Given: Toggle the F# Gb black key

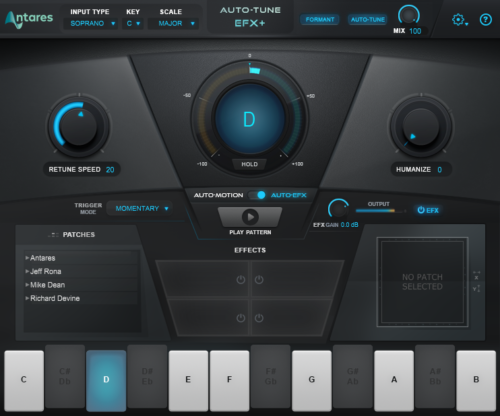Looking at the screenshot, I should (x=270, y=376).
